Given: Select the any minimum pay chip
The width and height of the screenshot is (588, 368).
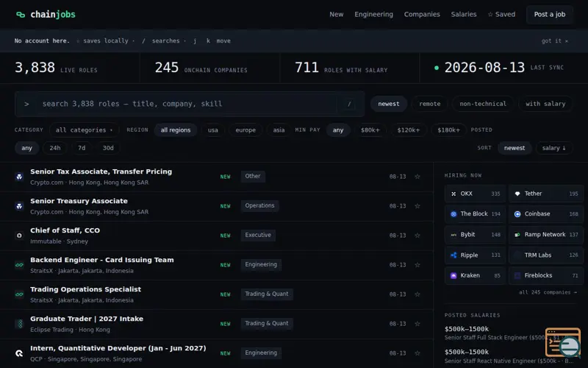Looking at the screenshot, I should coord(338,130).
